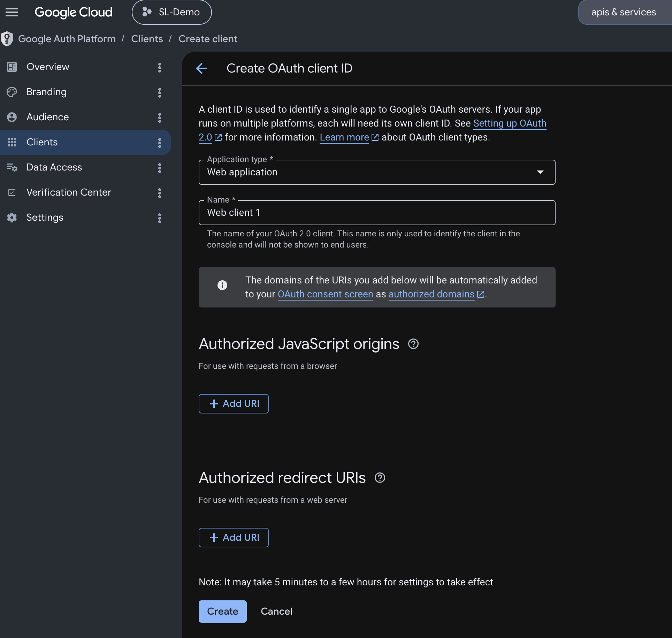Open more options for Settings
The width and height of the screenshot is (672, 638).
pyautogui.click(x=160, y=218)
